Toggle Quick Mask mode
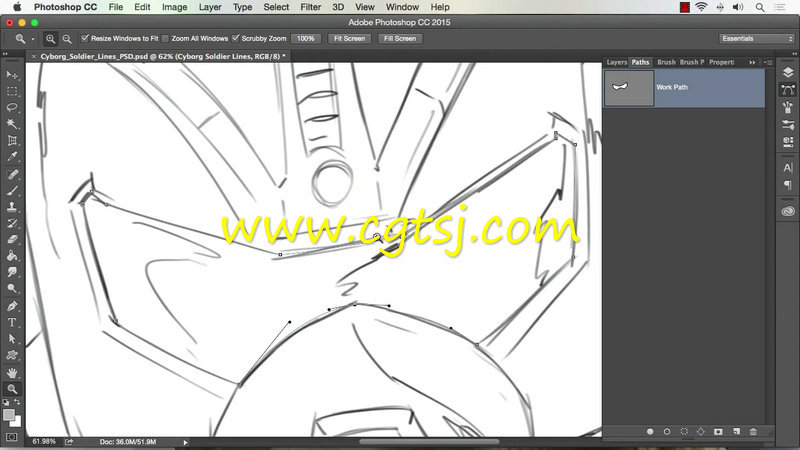 [11, 437]
